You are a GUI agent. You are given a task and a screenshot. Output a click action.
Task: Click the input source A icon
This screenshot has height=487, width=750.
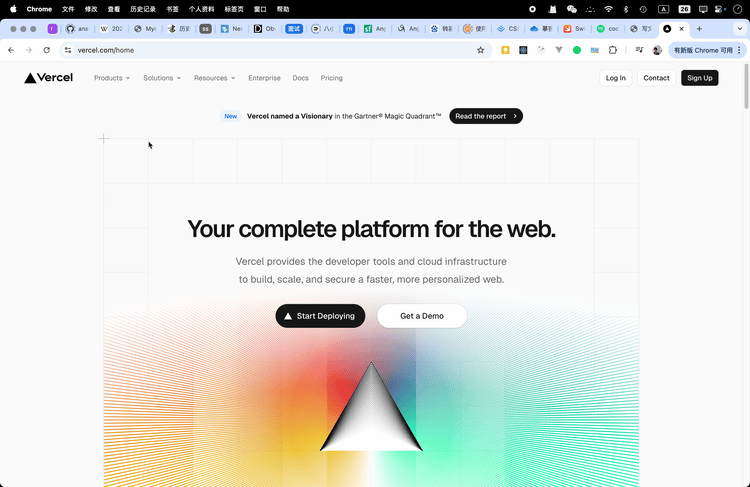coord(663,9)
